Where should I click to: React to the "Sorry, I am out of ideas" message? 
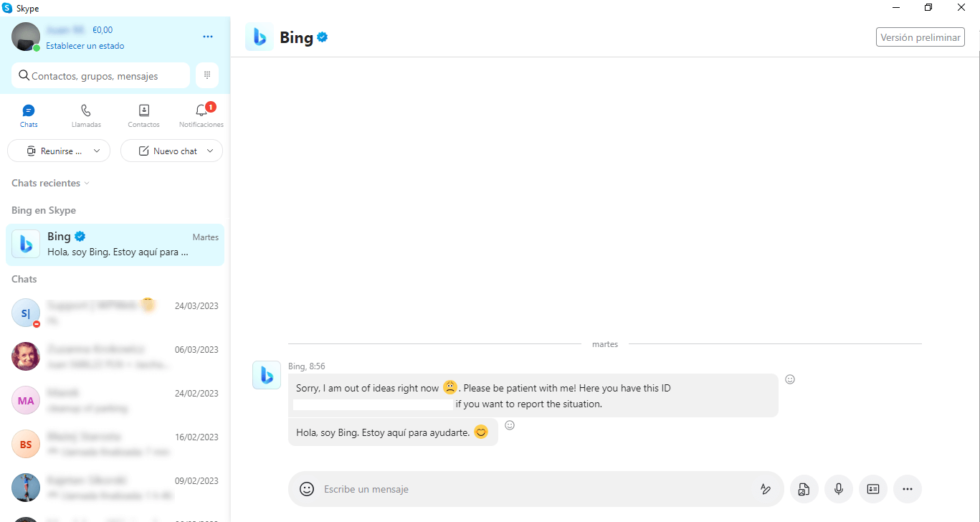tap(790, 379)
